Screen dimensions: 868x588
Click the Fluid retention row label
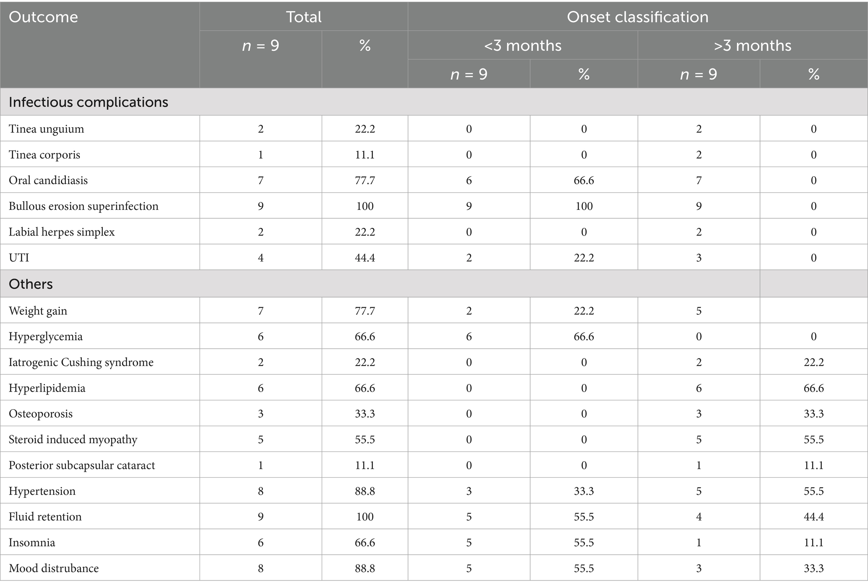[45, 516]
